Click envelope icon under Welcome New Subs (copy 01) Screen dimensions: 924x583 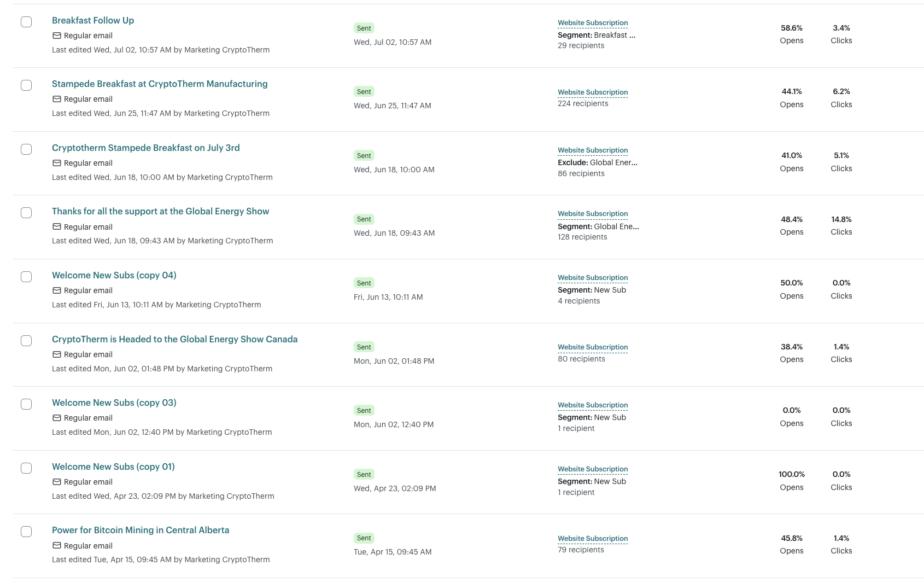click(x=56, y=482)
